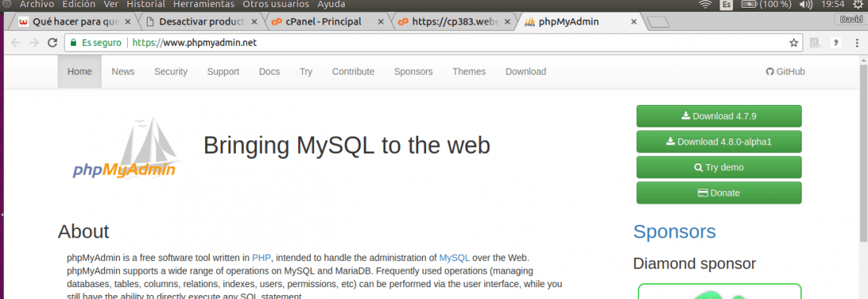Open the keyboard language Es indicator
Image resolution: width=868 pixels, height=299 pixels.
pyautogui.click(x=726, y=5)
